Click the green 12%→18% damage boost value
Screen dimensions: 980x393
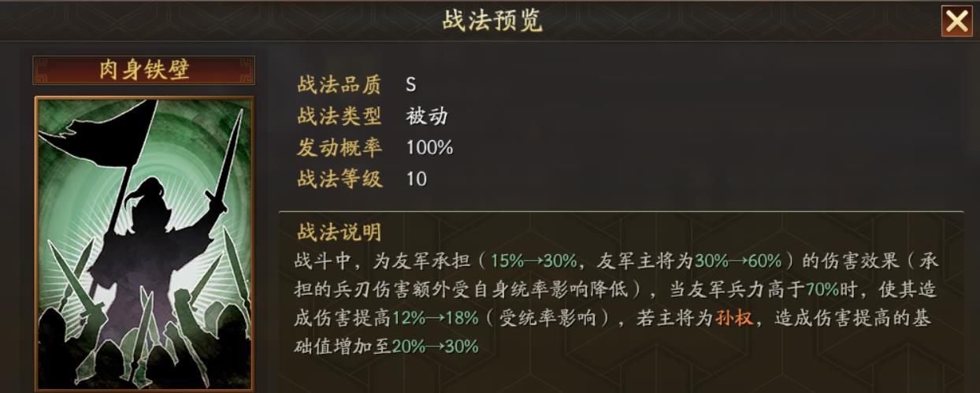pos(435,317)
